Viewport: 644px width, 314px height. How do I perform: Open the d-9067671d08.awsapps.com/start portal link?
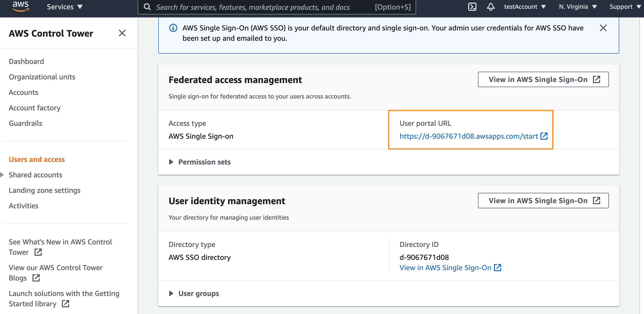click(468, 136)
